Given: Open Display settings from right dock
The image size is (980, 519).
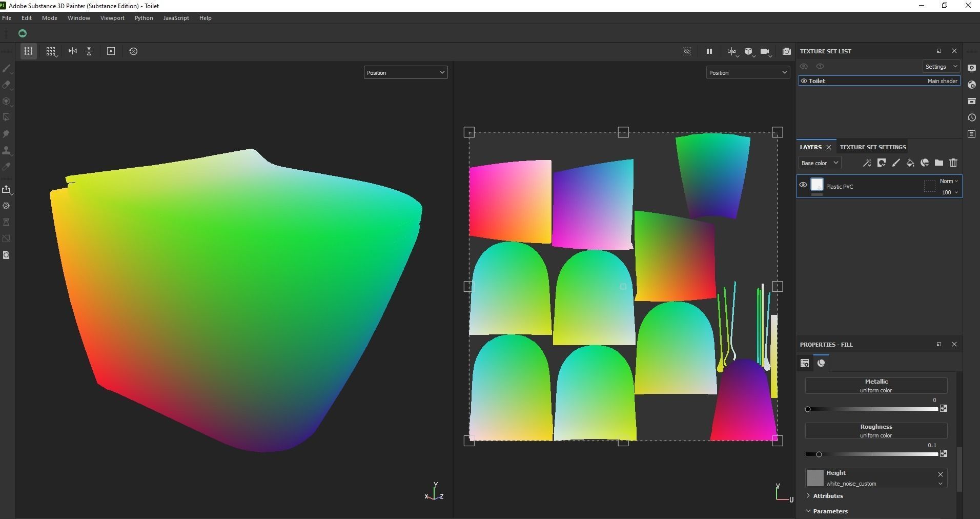Looking at the screenshot, I should (x=972, y=68).
